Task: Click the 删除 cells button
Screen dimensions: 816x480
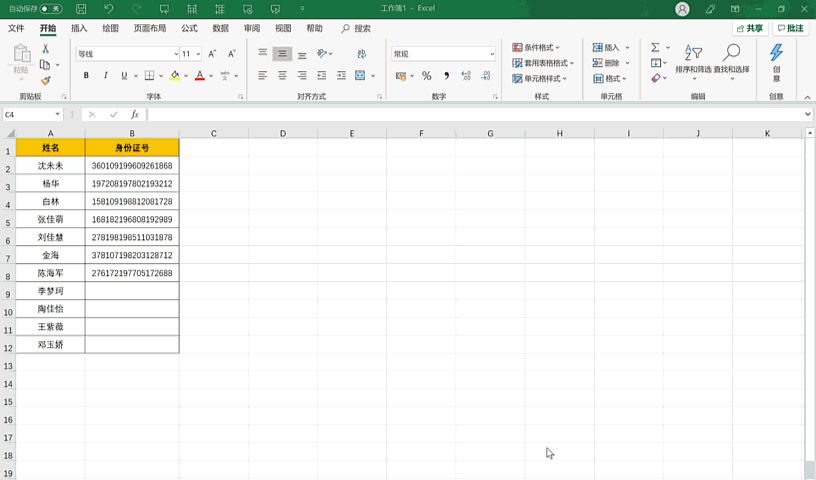Action: click(606, 63)
